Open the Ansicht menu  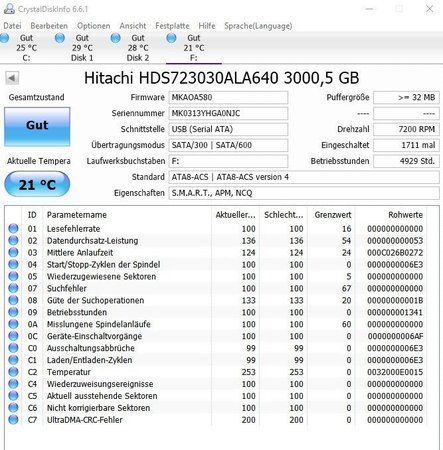[133, 26]
